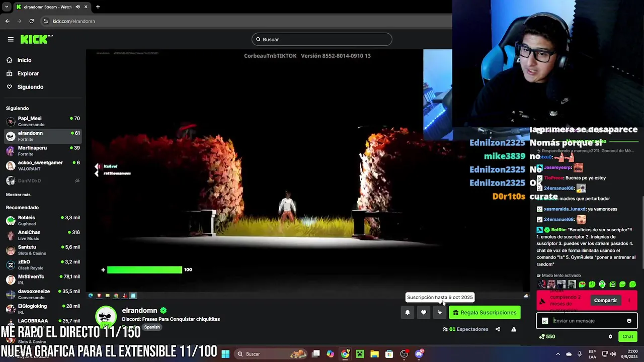Open Discord from the taskbar

point(419,354)
